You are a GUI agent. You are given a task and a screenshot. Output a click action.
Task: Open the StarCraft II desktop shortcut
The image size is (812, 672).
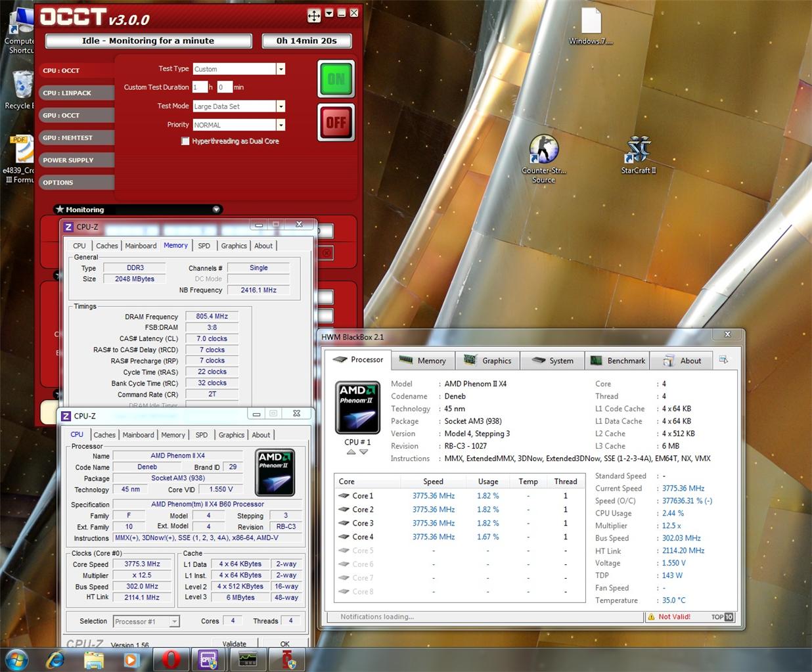[639, 154]
